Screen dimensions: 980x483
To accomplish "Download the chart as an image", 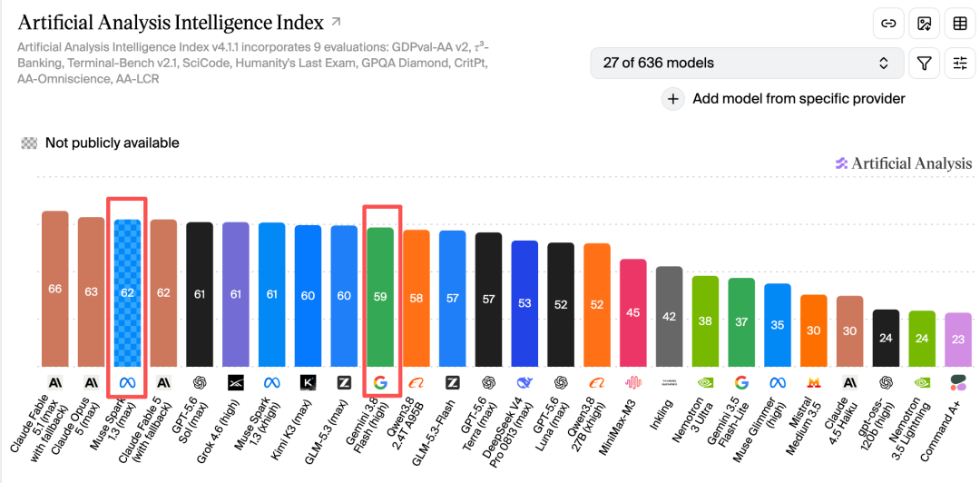I will tap(924, 25).
